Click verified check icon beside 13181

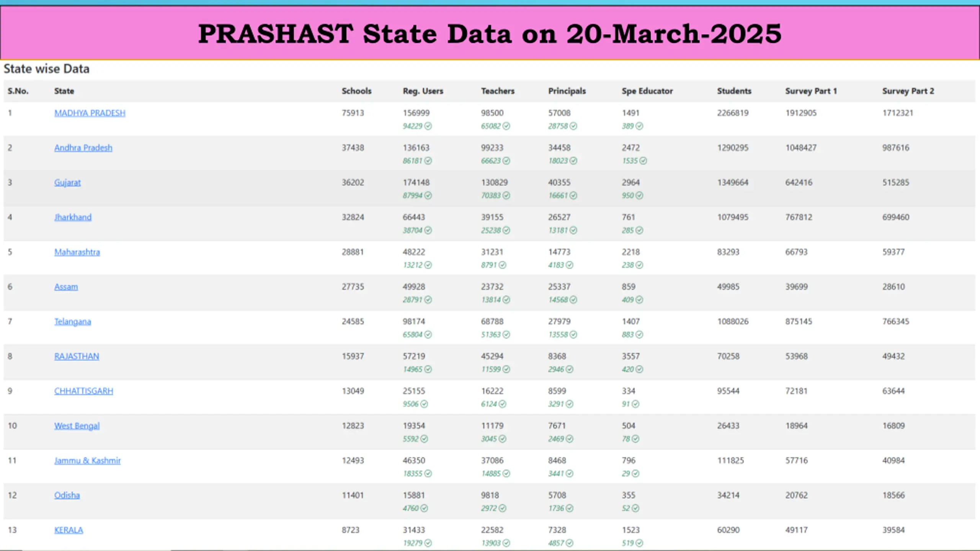tap(573, 230)
